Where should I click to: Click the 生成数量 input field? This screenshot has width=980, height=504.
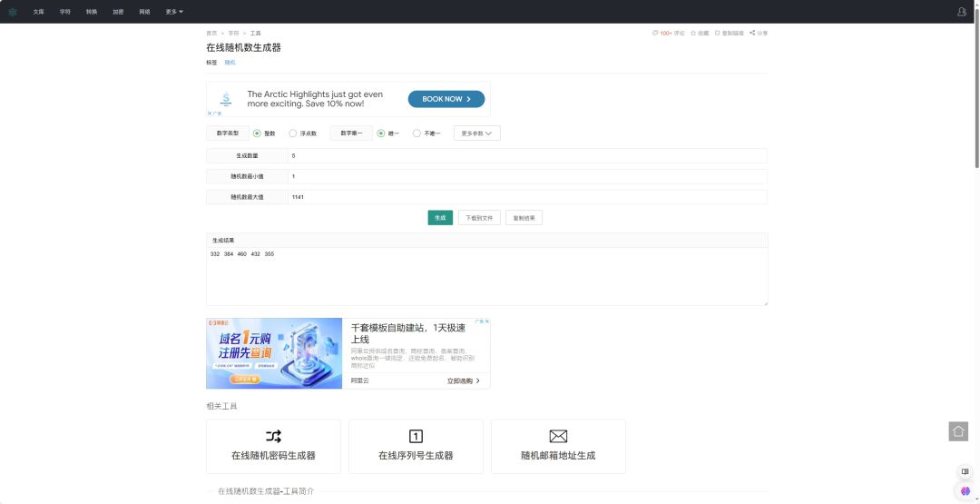527,155
